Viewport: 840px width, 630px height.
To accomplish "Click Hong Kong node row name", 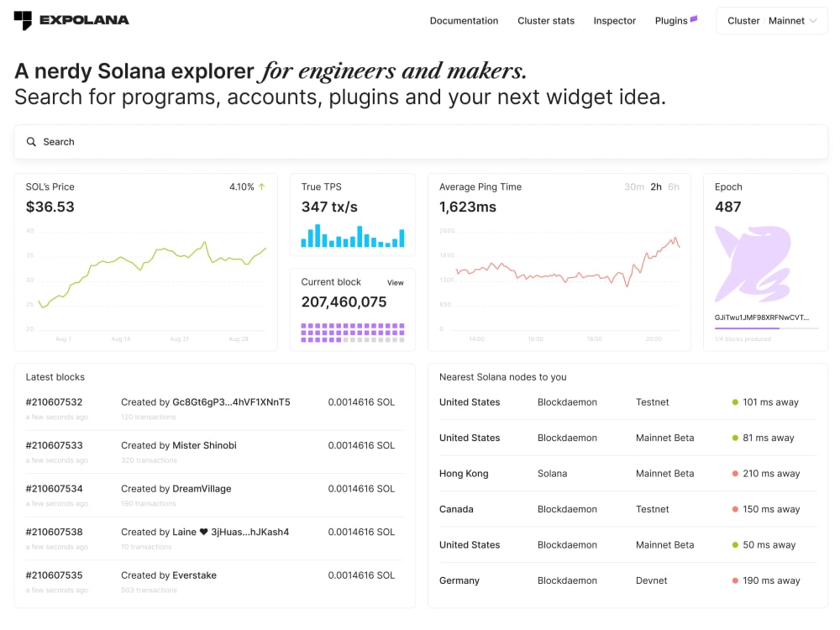I will pyautogui.click(x=464, y=474).
